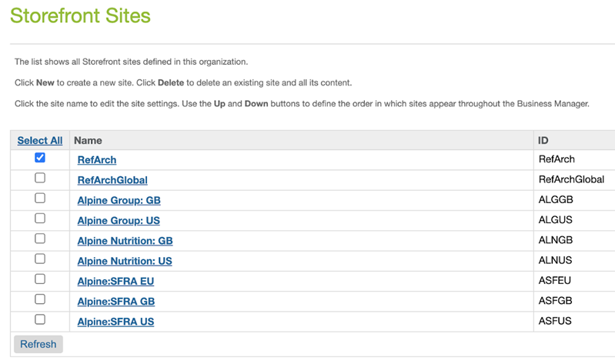
Task: Edit the Alpine Nutrition: US site
Action: pyautogui.click(x=125, y=261)
